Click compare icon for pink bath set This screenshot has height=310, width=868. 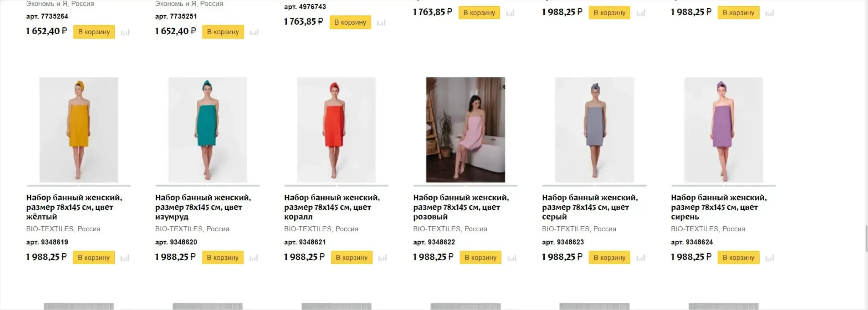coord(512,258)
